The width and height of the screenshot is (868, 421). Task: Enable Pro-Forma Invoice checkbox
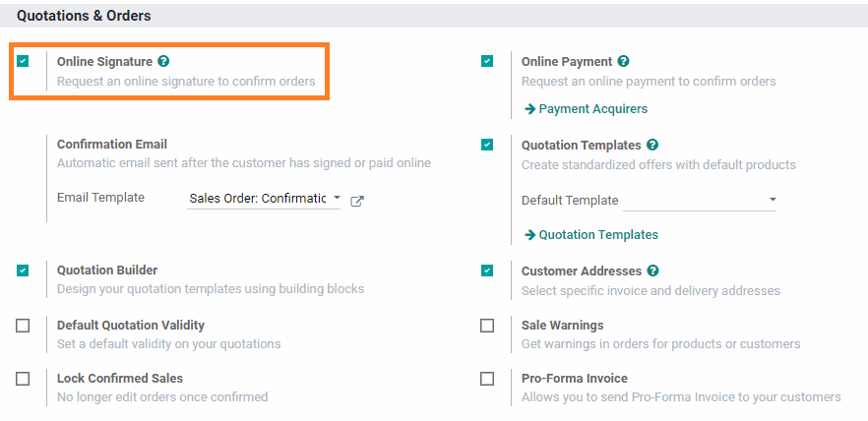tap(487, 379)
